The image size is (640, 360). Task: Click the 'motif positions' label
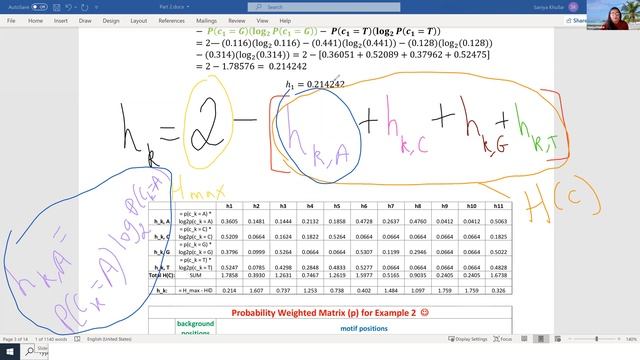pos(364,328)
